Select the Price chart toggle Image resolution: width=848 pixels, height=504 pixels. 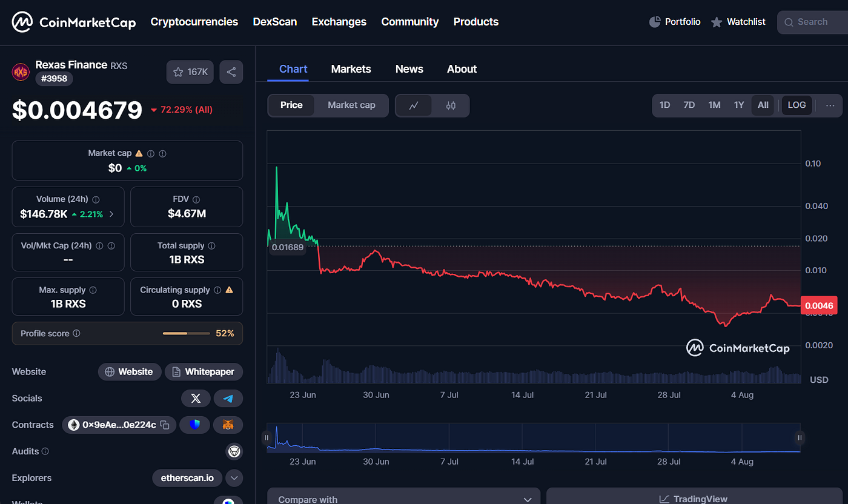tap(291, 105)
